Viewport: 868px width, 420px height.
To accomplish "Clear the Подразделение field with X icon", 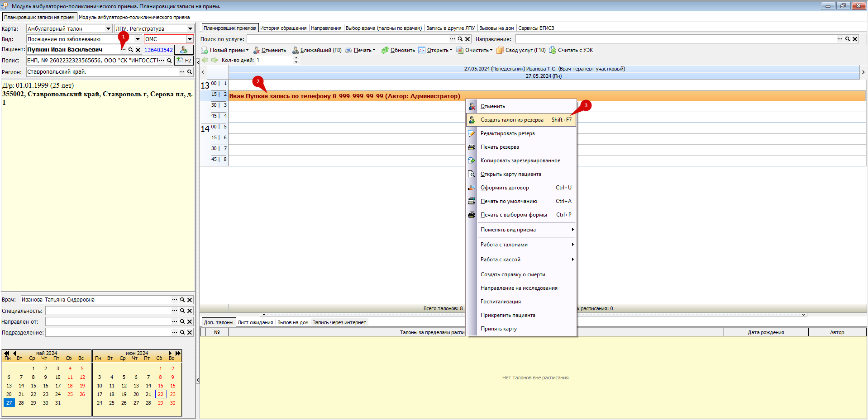I will pos(190,332).
